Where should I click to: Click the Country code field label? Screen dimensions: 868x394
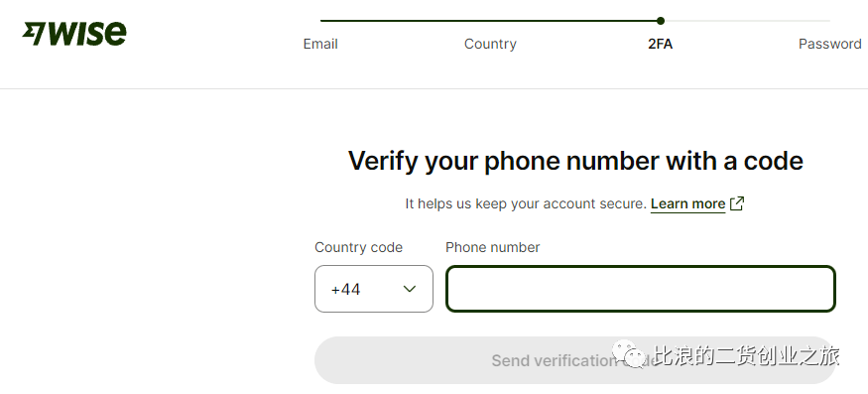coord(358,247)
